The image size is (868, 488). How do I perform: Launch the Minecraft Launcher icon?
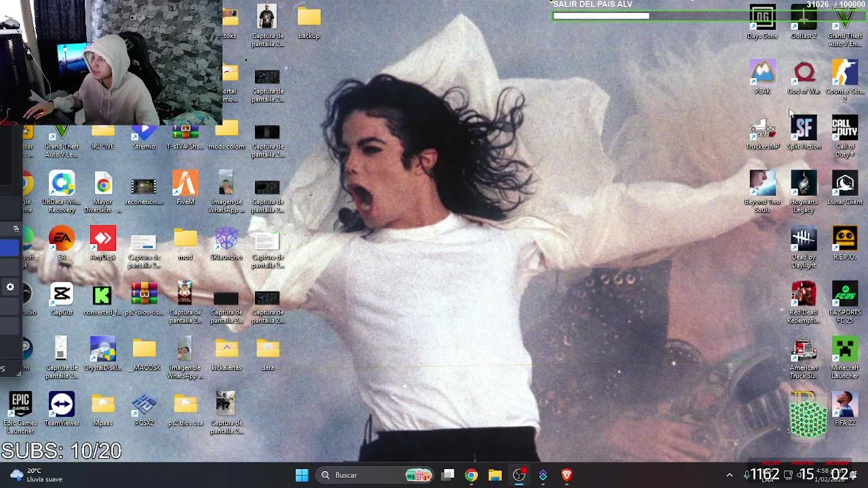click(x=845, y=359)
